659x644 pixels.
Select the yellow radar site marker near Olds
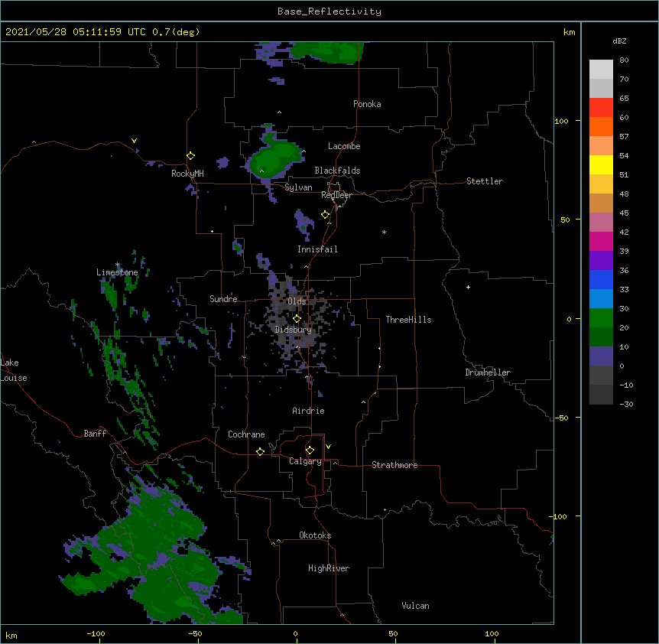297,319
